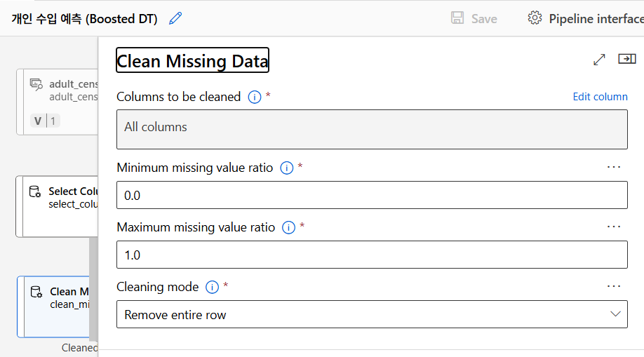Open the Cleaning mode dropdown
644x357 pixels.
click(372, 315)
